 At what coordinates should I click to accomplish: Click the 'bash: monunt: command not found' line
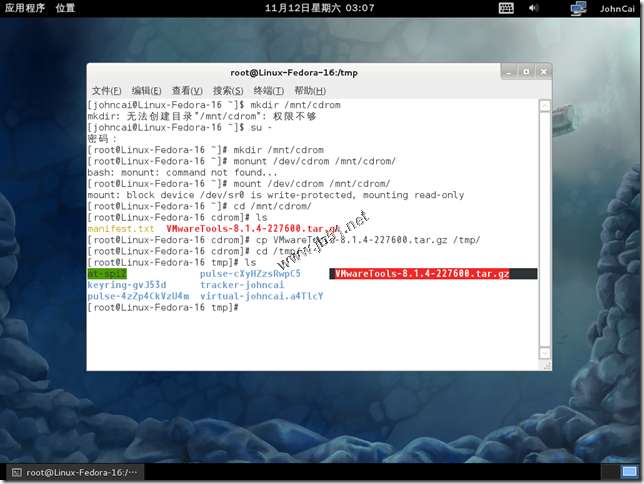182,173
